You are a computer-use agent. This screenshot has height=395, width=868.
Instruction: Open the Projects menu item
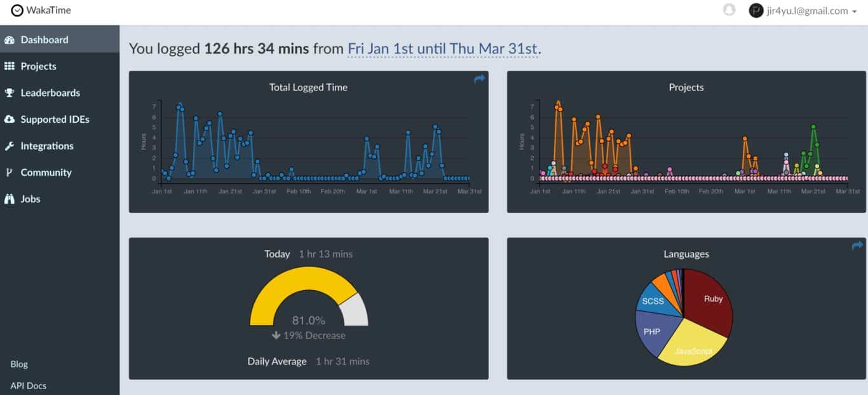coord(60,66)
